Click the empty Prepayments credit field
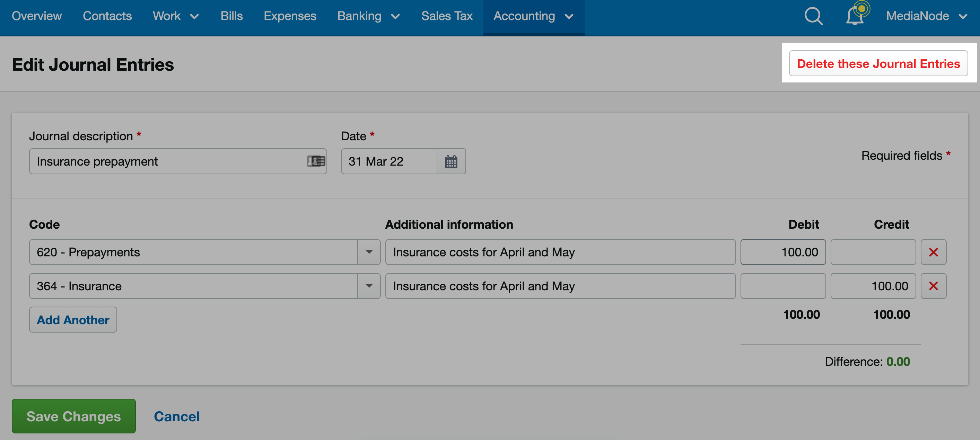This screenshot has width=980, height=440. tap(873, 252)
